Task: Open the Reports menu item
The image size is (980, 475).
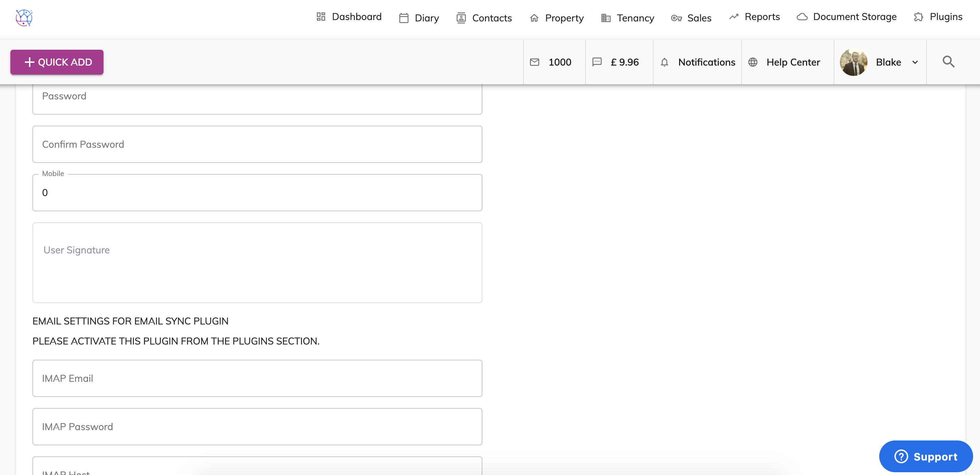Action: point(754,17)
